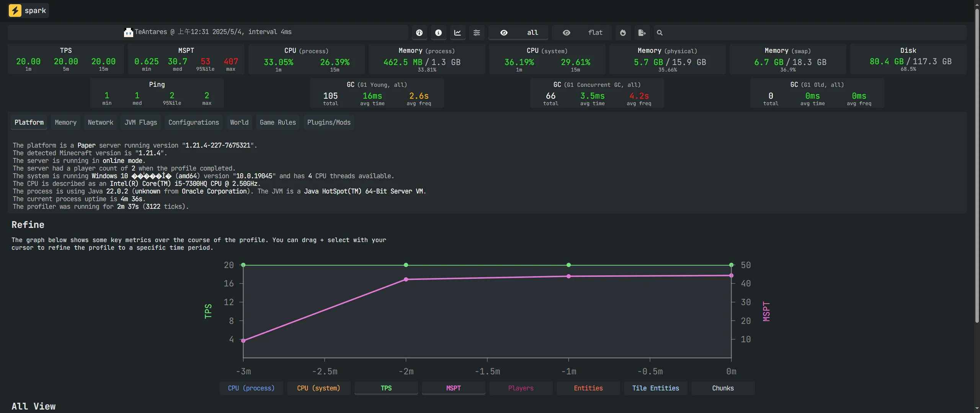Toggle the TPS series in graph
The image size is (980, 413).
tap(386, 388)
